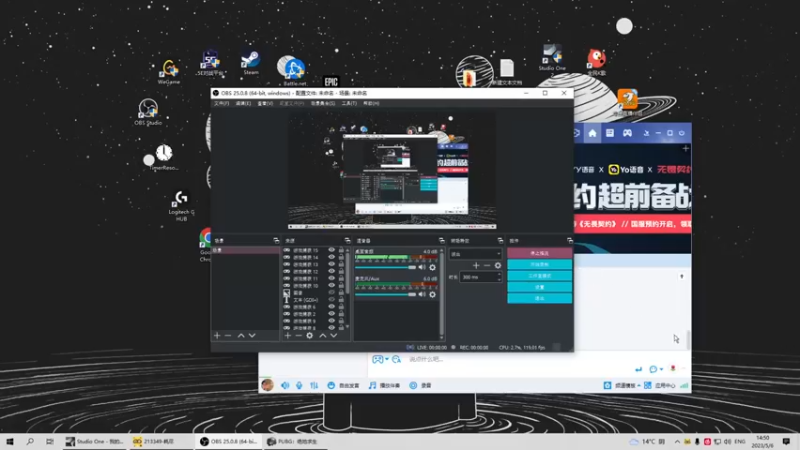The height and width of the screenshot is (450, 800).
Task: Open the Battle.net desktop shortcut
Action: click(x=294, y=70)
